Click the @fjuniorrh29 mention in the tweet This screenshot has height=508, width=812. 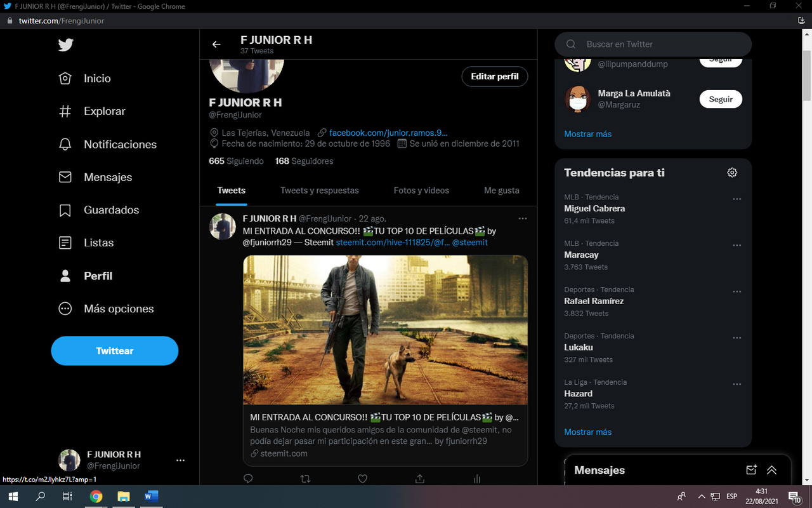(267, 243)
